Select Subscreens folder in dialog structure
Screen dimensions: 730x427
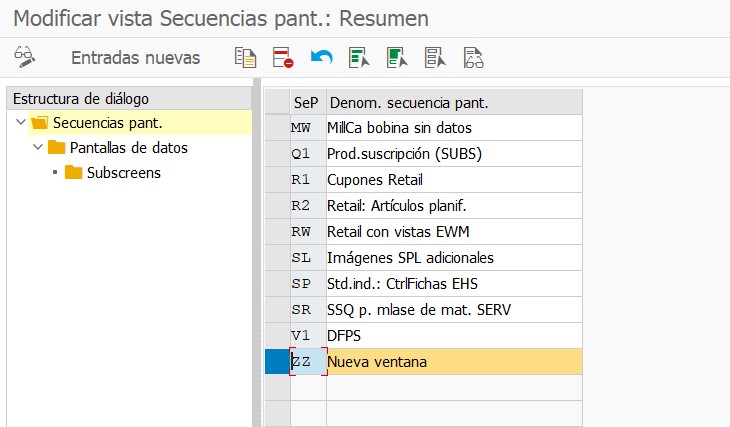[123, 173]
